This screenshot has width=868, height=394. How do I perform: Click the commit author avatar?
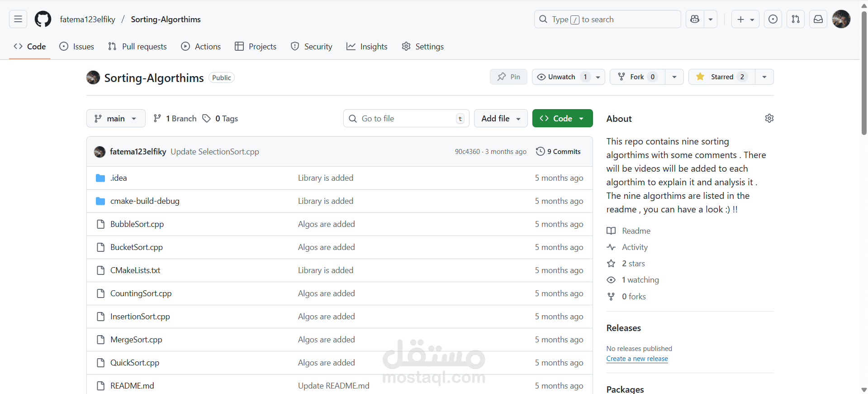coord(100,152)
